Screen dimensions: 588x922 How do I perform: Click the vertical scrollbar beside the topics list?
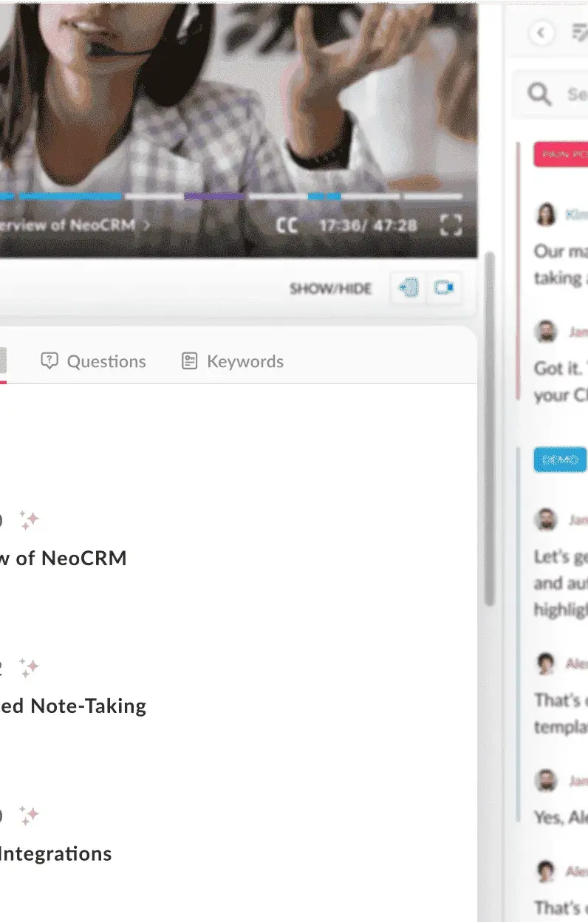tap(489, 428)
